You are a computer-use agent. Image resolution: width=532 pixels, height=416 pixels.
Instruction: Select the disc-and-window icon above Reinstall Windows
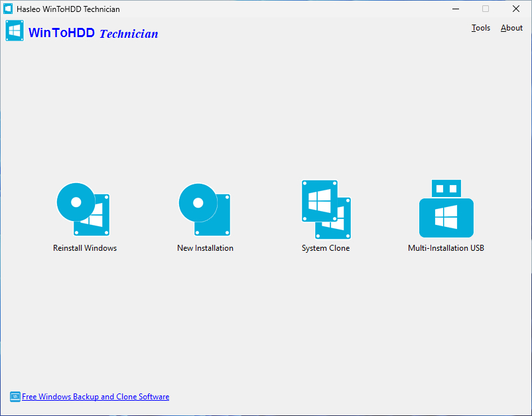click(84, 209)
